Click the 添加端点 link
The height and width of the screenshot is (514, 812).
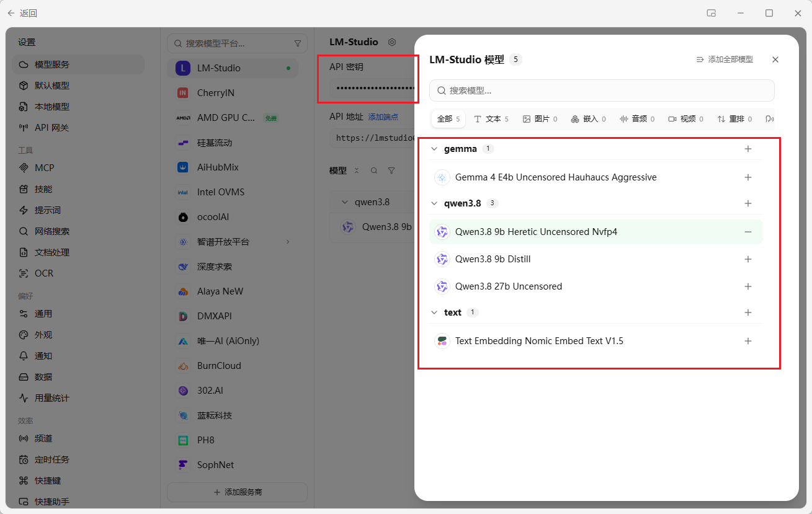point(383,117)
